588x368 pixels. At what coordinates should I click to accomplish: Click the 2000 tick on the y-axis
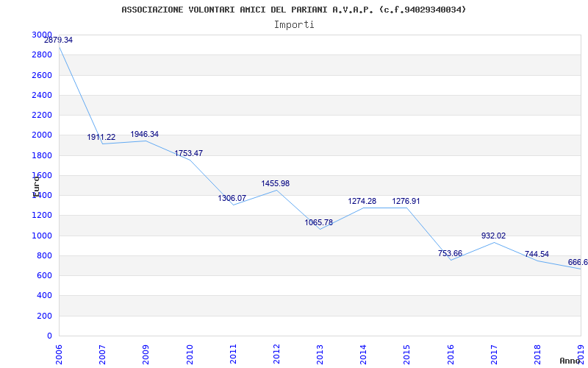[x=42, y=135]
